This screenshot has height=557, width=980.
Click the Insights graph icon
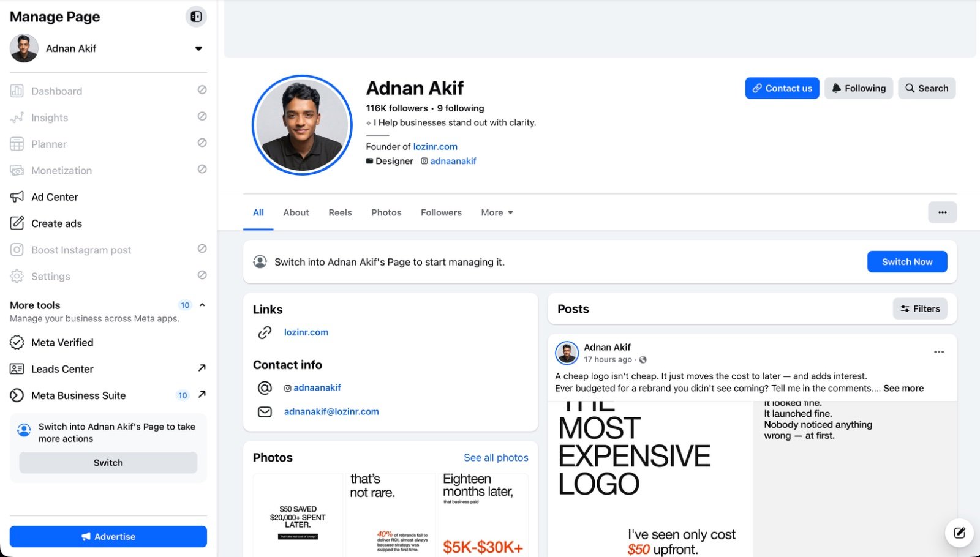tap(17, 118)
